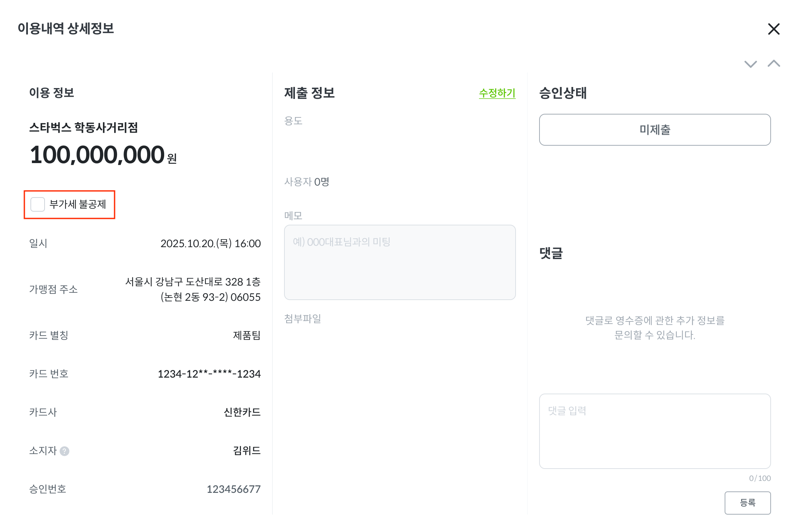Check the 부가세 불공제 checkbox

pyautogui.click(x=38, y=204)
